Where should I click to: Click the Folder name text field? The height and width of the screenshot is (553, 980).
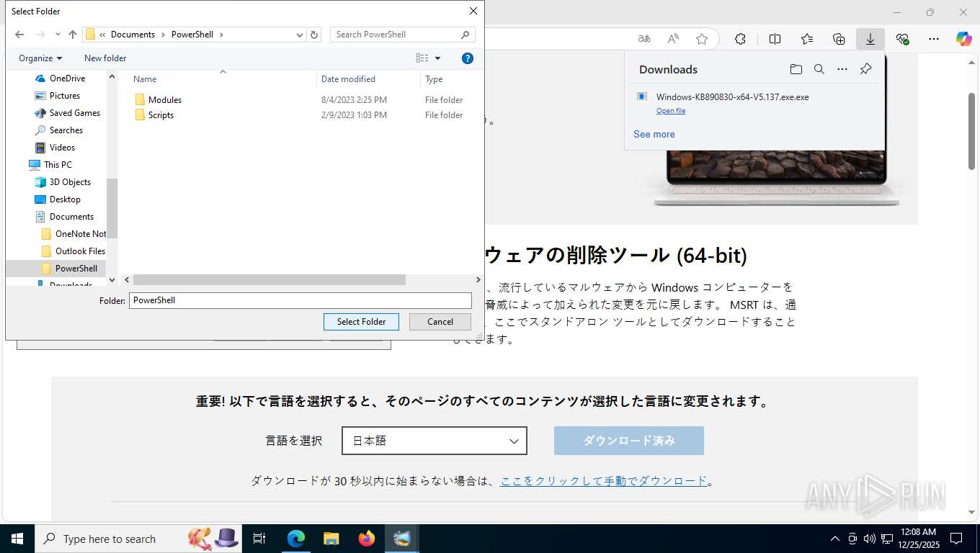[x=300, y=300]
